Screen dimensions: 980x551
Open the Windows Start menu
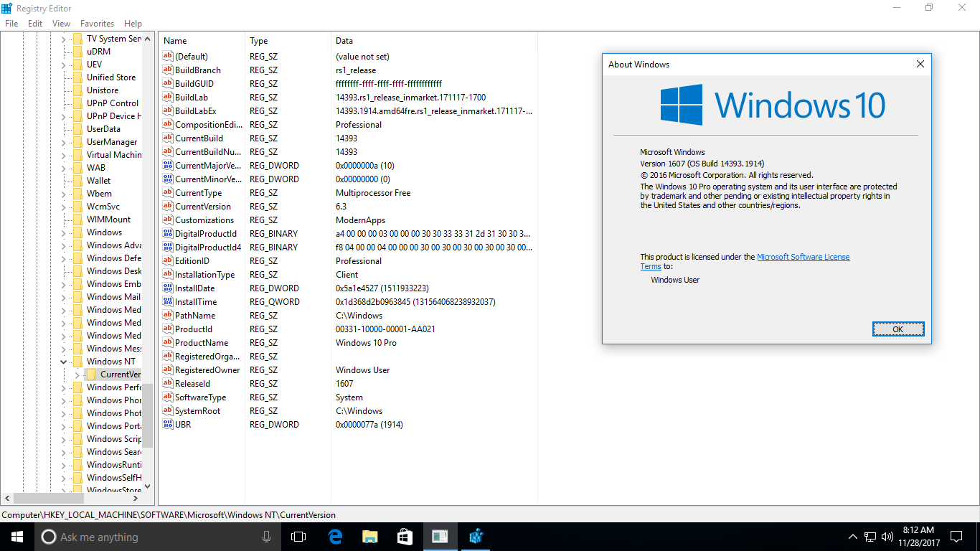pyautogui.click(x=17, y=537)
